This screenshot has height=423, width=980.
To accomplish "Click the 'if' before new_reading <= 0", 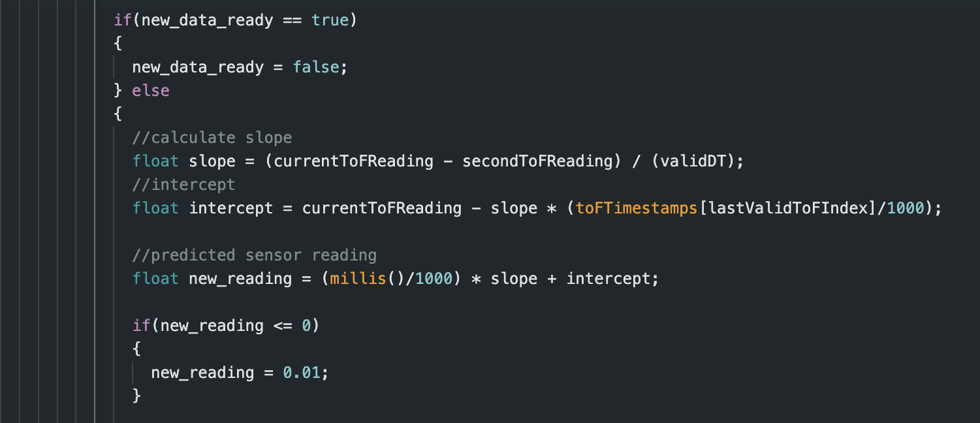I will (x=141, y=326).
